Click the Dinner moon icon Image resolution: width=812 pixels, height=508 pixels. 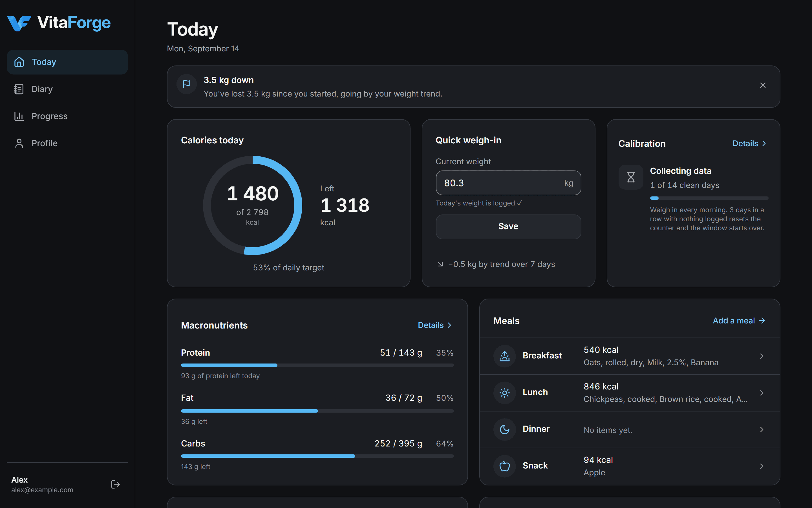tap(504, 429)
